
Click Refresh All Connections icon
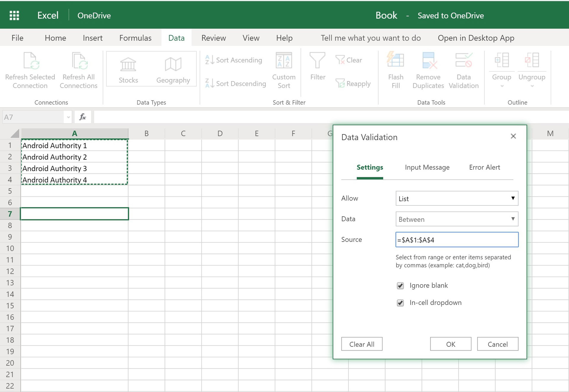click(79, 61)
